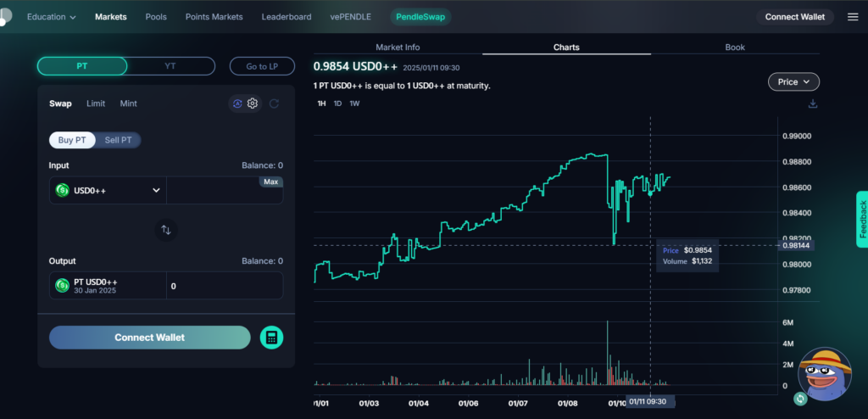
Task: Click the swap direction arrows icon
Action: [166, 229]
